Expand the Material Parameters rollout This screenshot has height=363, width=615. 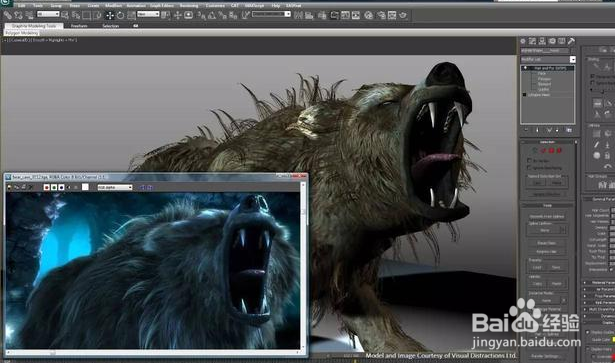pos(600,283)
